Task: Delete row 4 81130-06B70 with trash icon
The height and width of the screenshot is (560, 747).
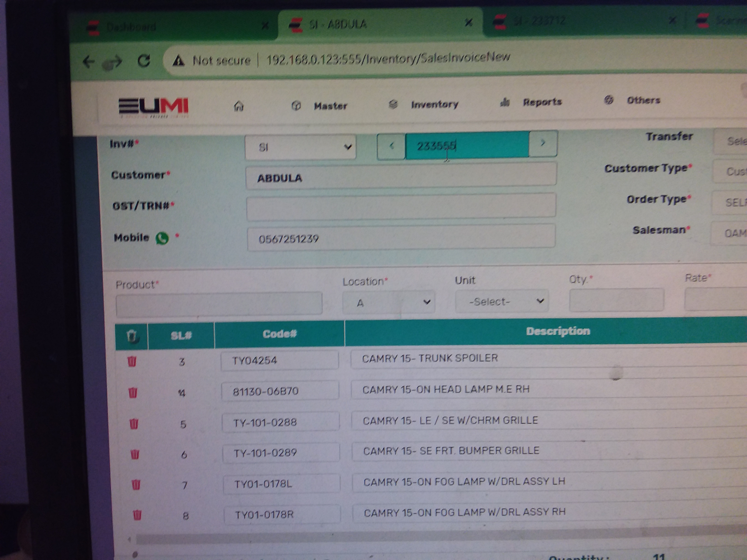Action: point(133,393)
